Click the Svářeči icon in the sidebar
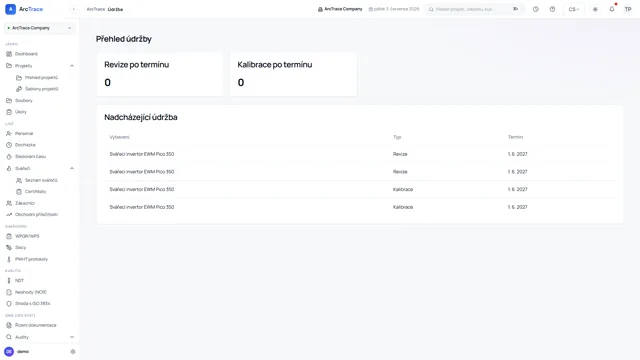Screen dimensions: 640x360 [9, 169]
